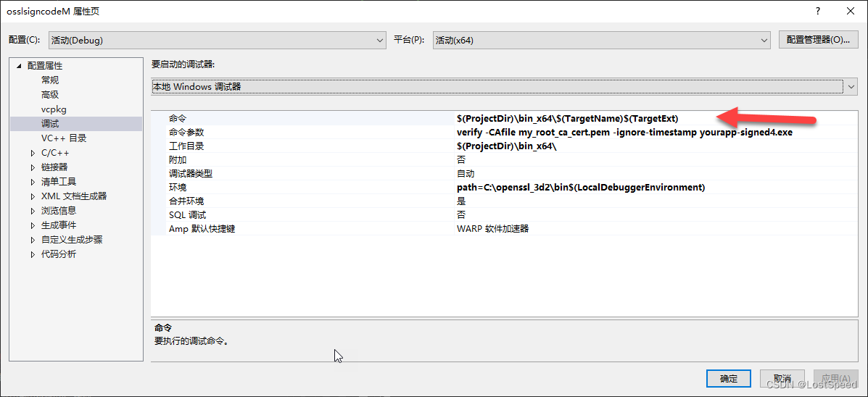The height and width of the screenshot is (397, 868).
Task: Expand the 自定义生成步骤 node arrow
Action: pos(33,240)
